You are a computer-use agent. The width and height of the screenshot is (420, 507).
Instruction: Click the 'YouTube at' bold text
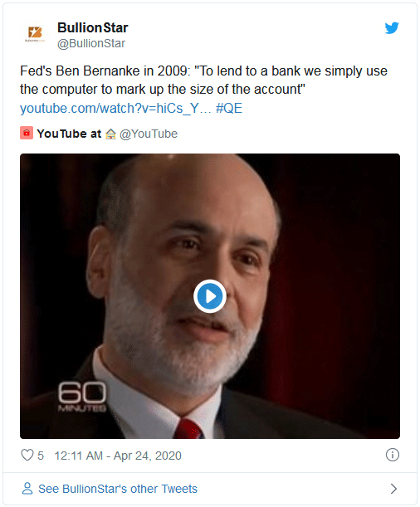coord(69,134)
